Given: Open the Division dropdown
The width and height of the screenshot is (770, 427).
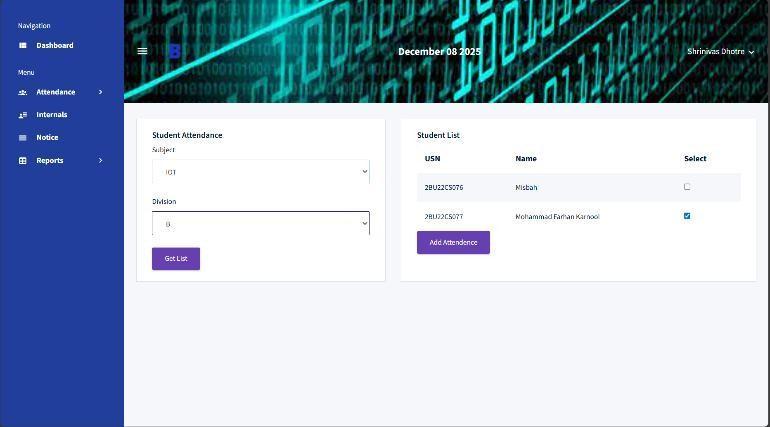Looking at the screenshot, I should tap(260, 224).
